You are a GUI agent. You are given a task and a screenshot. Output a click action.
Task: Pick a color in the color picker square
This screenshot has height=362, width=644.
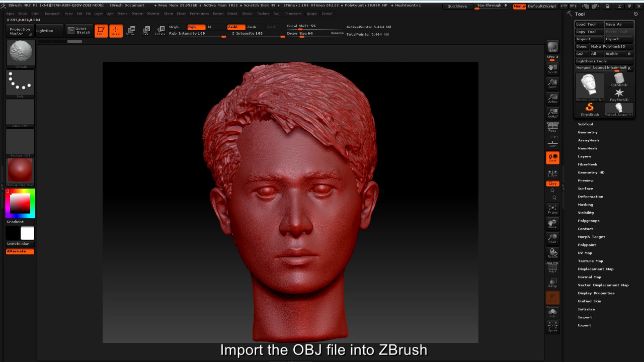click(x=21, y=204)
